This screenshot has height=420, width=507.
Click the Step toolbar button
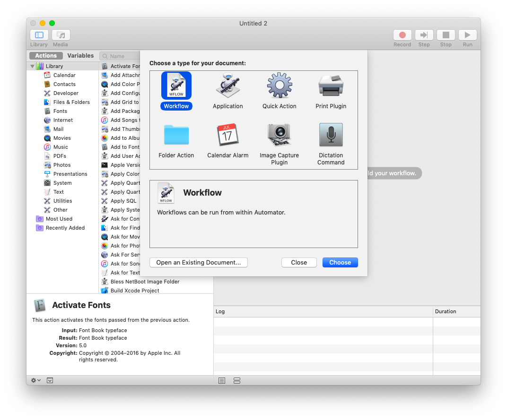tap(424, 35)
